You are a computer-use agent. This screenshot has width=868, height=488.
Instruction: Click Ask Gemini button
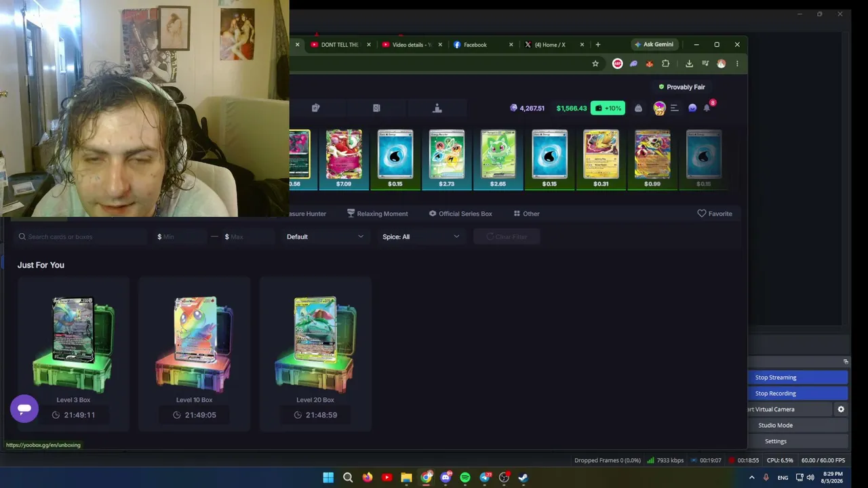point(654,45)
